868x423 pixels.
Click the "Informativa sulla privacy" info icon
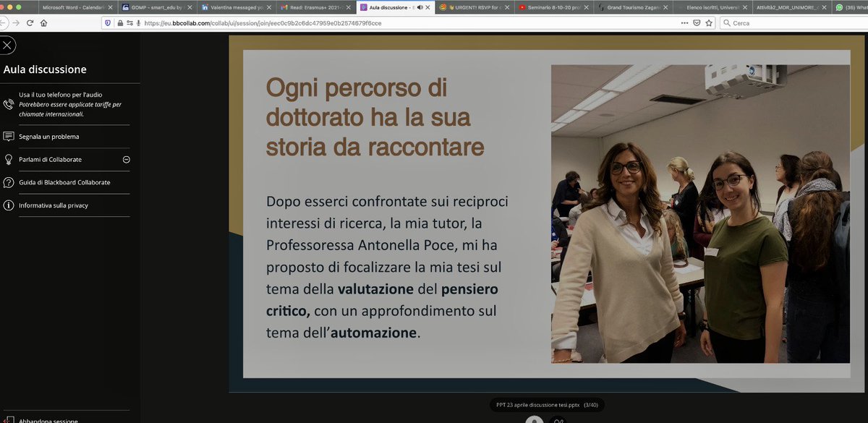click(x=7, y=205)
